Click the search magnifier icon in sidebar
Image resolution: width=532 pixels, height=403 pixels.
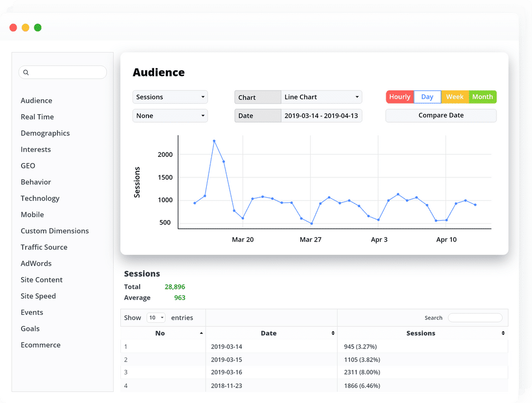click(26, 72)
